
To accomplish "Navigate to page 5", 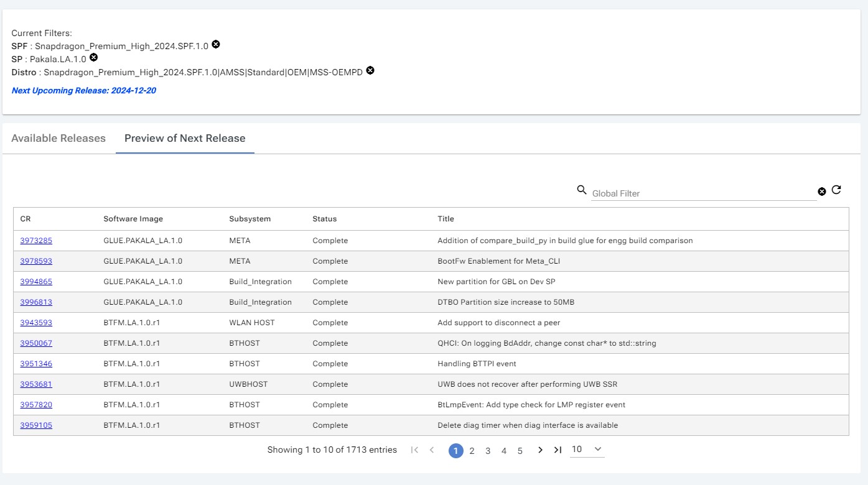I will [520, 451].
